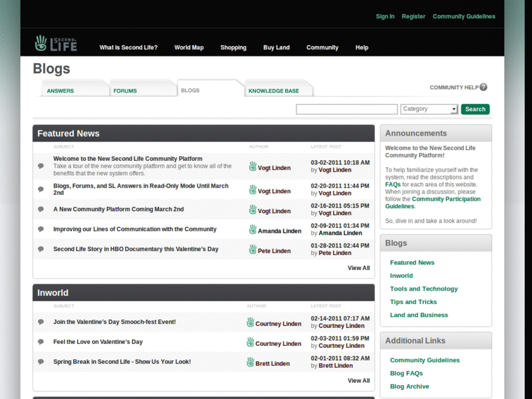This screenshot has width=532, height=399.
Task: Open post 'Spring Break in Second Life'
Action: 122,362
